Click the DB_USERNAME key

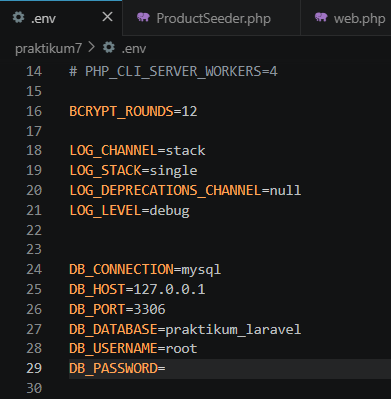113,349
